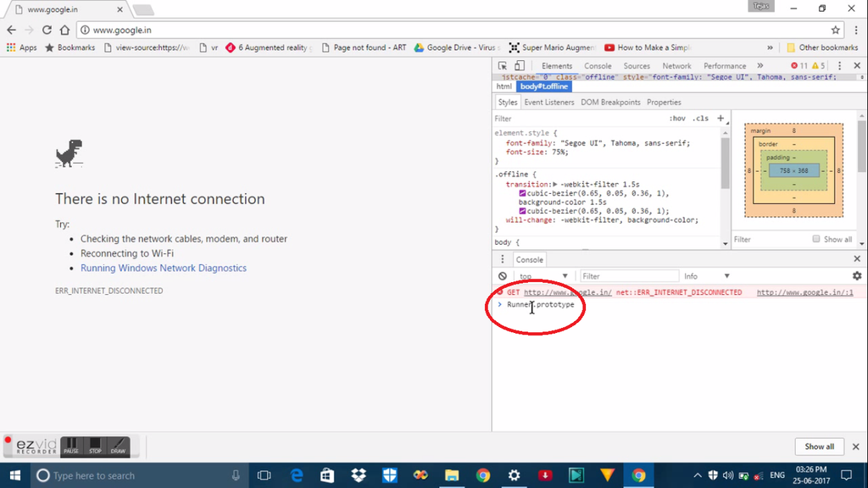
Task: Open the console context 'top' dropdown
Action: point(542,276)
